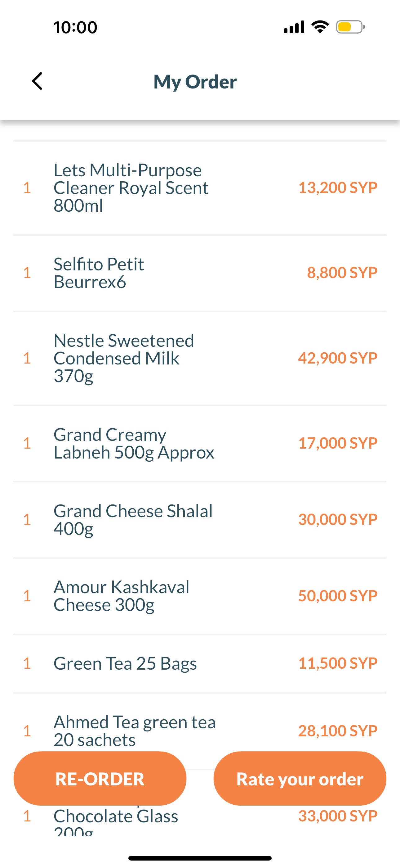Choose Grand Cheese Shalal 400g item

click(x=133, y=519)
